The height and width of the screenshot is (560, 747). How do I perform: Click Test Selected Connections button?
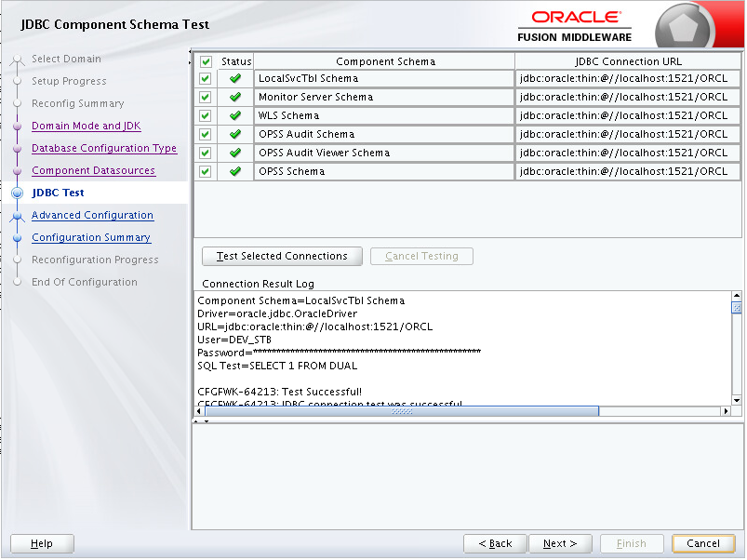point(282,256)
